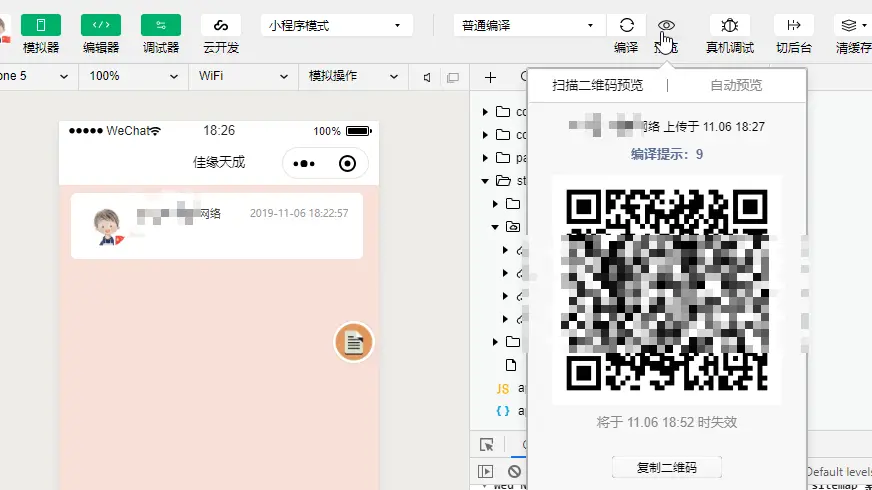Add a new file with plus icon

tap(490, 77)
